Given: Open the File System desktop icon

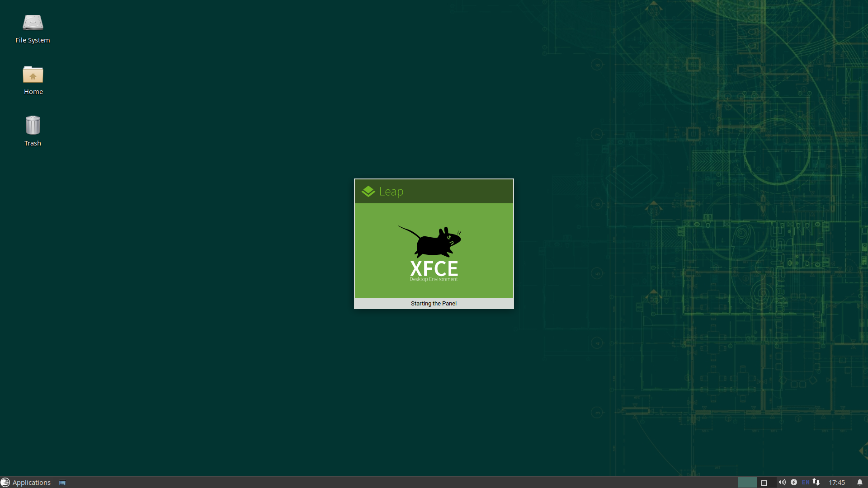Looking at the screenshot, I should tap(33, 23).
